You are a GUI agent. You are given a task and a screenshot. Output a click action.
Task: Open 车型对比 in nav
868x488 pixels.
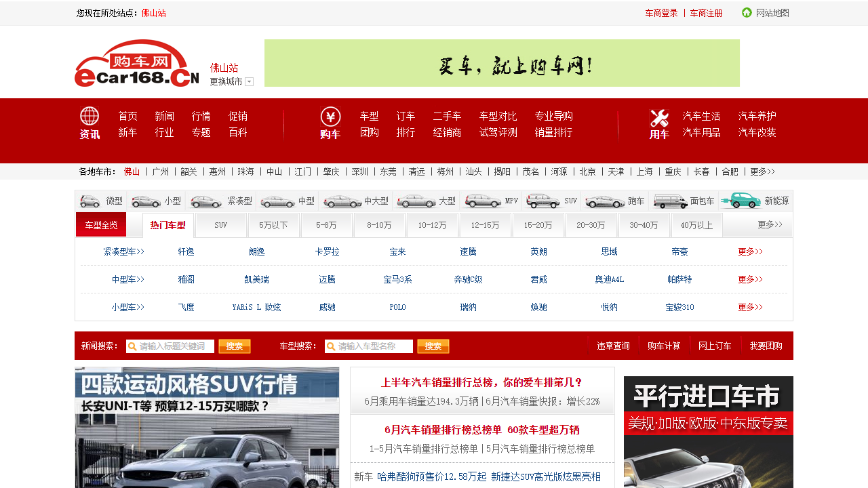[498, 116]
